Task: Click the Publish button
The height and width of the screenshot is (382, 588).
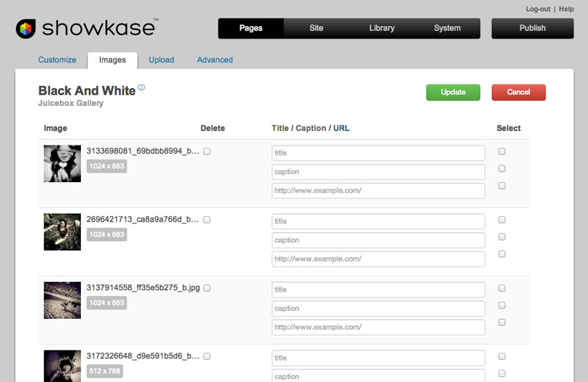Action: [532, 28]
